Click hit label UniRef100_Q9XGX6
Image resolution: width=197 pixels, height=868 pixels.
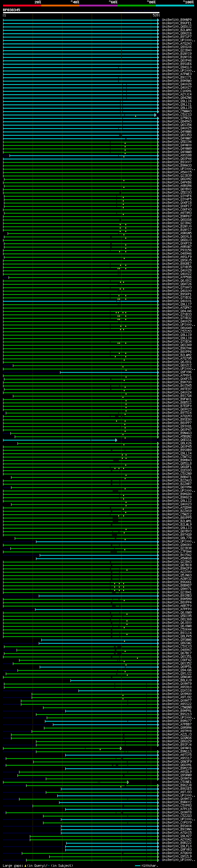click(177, 47)
